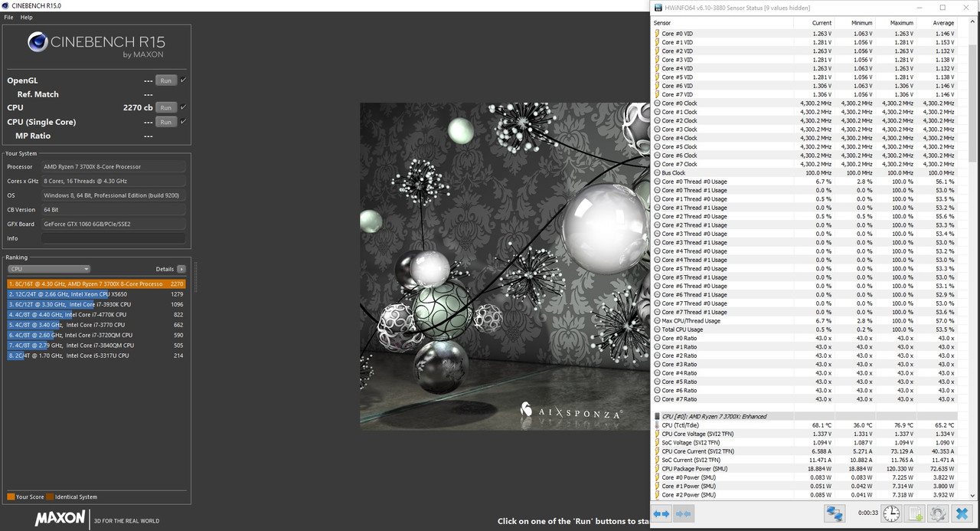Screen dimensions: 980x531
Task: Select ranking entry AMD Ryzen 7 3700X 2270
Action: (x=96, y=284)
